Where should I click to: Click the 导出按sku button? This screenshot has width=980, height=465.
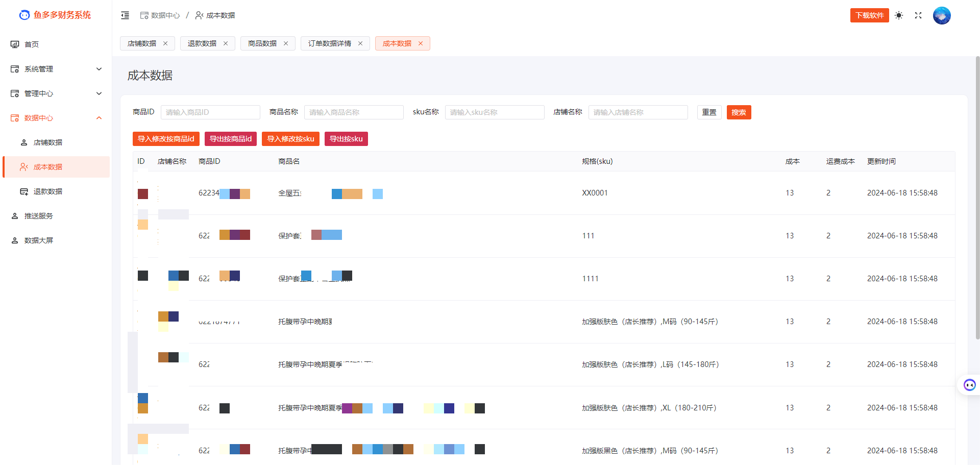coord(346,139)
